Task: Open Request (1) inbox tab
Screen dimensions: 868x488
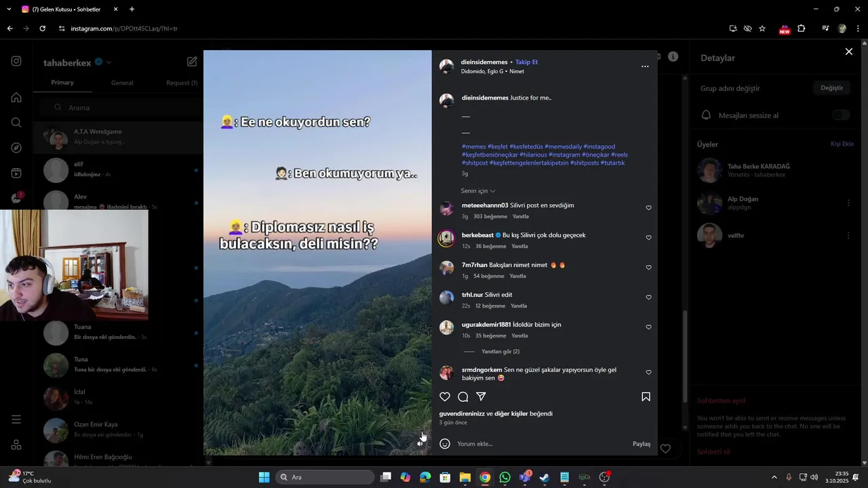Action: 182,83
